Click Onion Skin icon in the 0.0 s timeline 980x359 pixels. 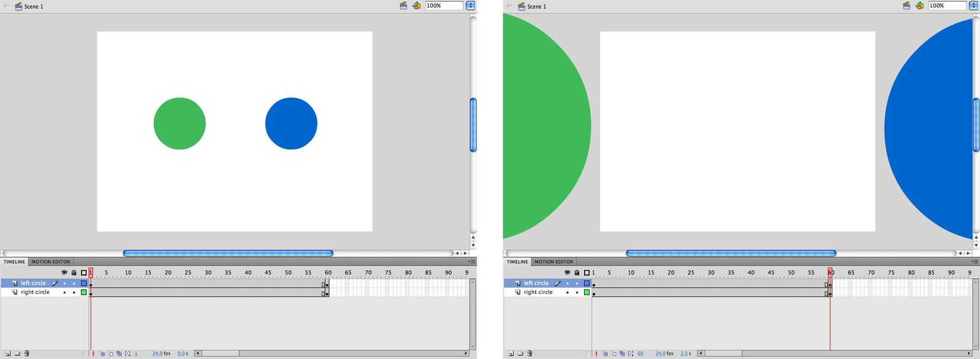tap(102, 353)
